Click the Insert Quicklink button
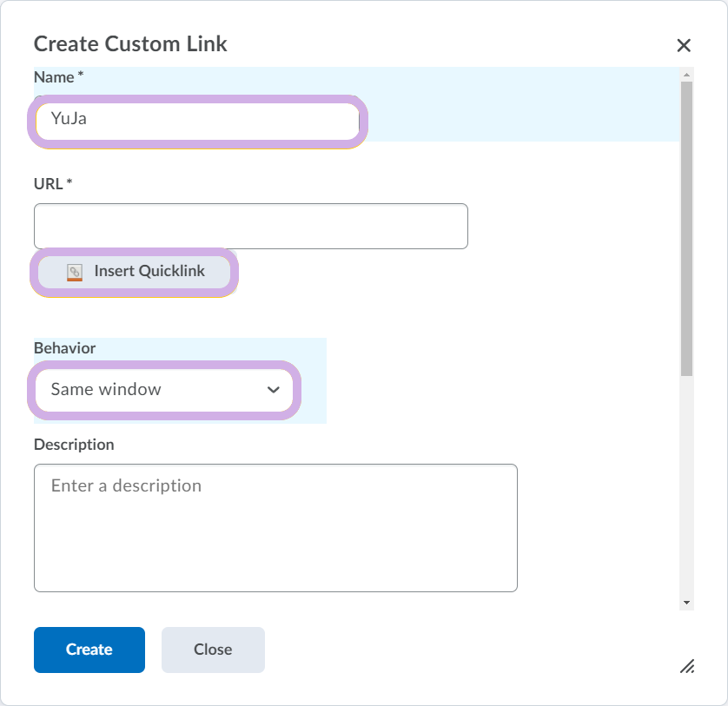728x706 pixels. (x=134, y=272)
